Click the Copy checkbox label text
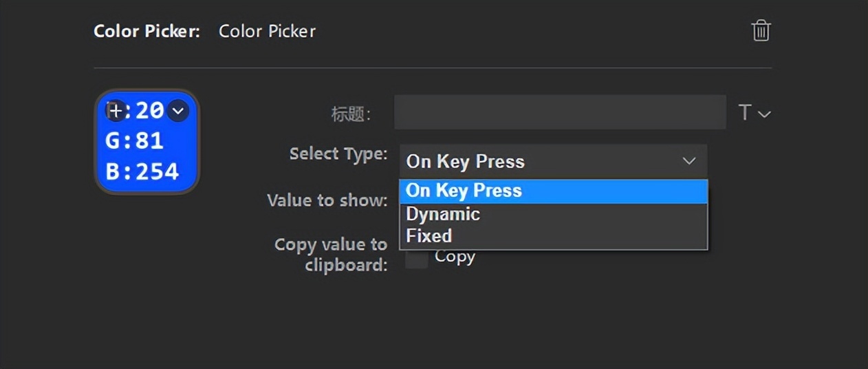The width and height of the screenshot is (868, 369). [455, 257]
